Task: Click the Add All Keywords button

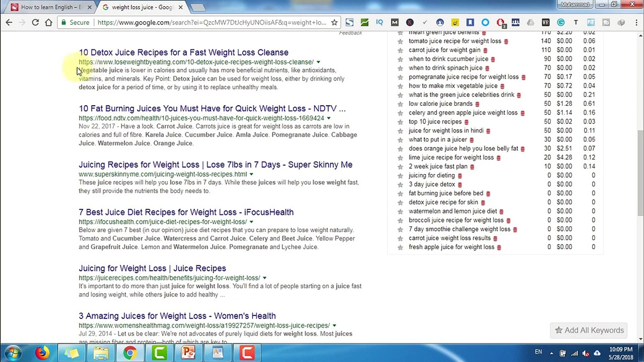Action: pos(589,330)
